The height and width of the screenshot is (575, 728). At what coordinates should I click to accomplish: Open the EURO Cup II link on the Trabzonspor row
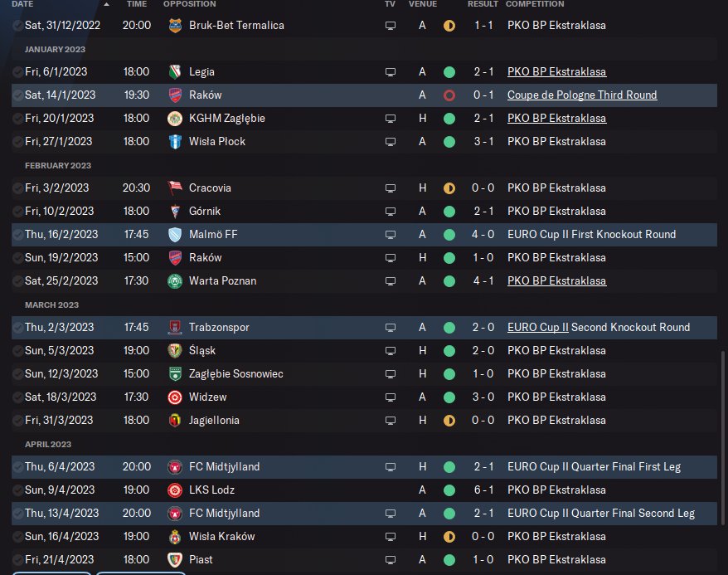point(537,328)
